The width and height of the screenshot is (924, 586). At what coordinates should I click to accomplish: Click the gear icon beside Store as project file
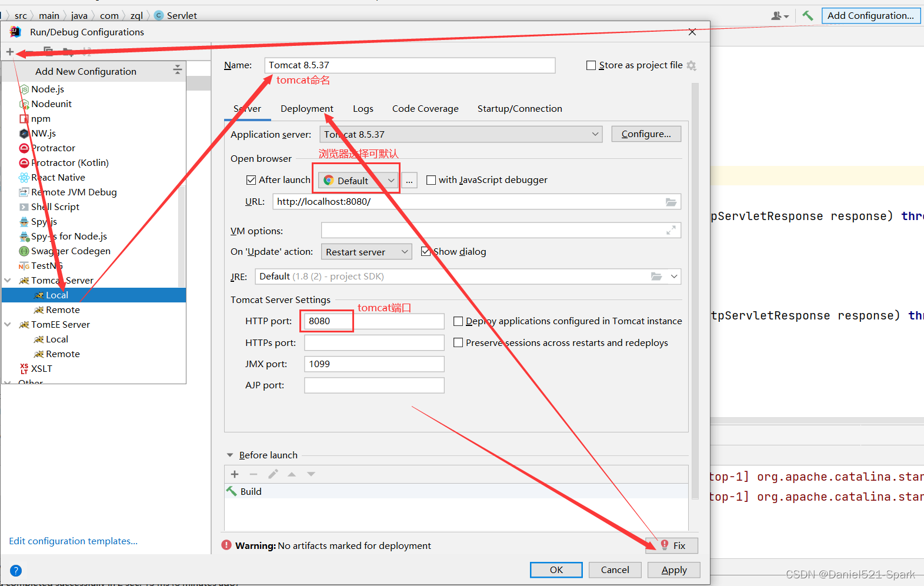[692, 65]
